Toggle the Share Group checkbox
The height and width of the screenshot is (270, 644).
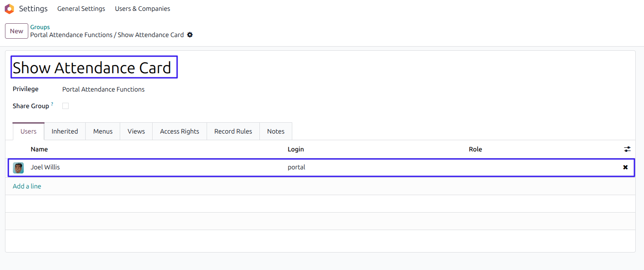click(x=65, y=106)
